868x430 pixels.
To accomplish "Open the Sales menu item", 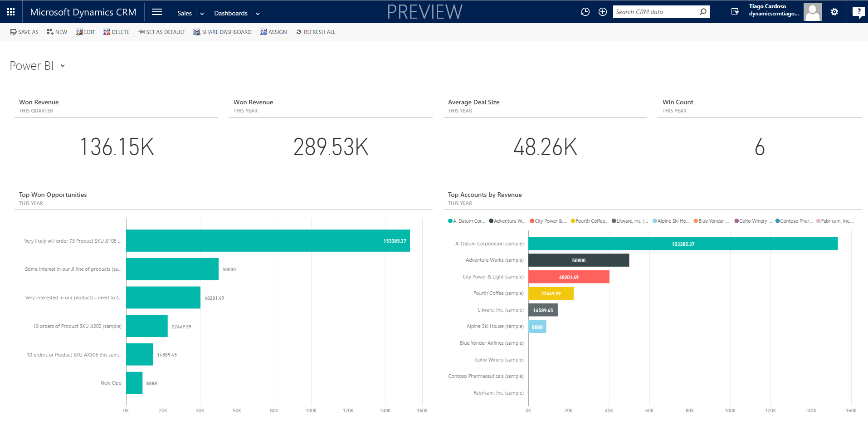I will (184, 13).
